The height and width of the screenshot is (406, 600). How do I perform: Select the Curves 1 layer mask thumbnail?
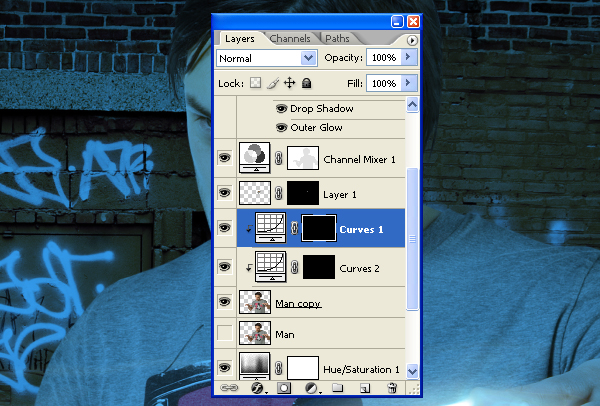(x=319, y=228)
